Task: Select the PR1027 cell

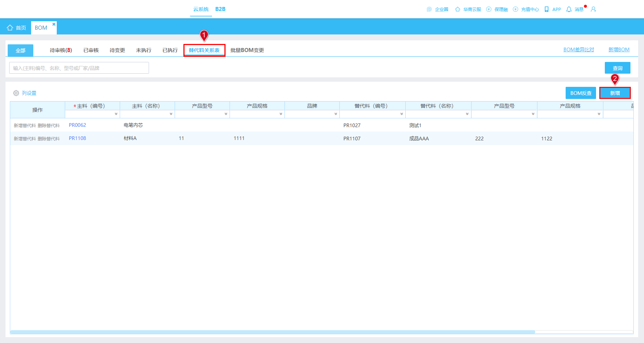Action: coord(352,125)
